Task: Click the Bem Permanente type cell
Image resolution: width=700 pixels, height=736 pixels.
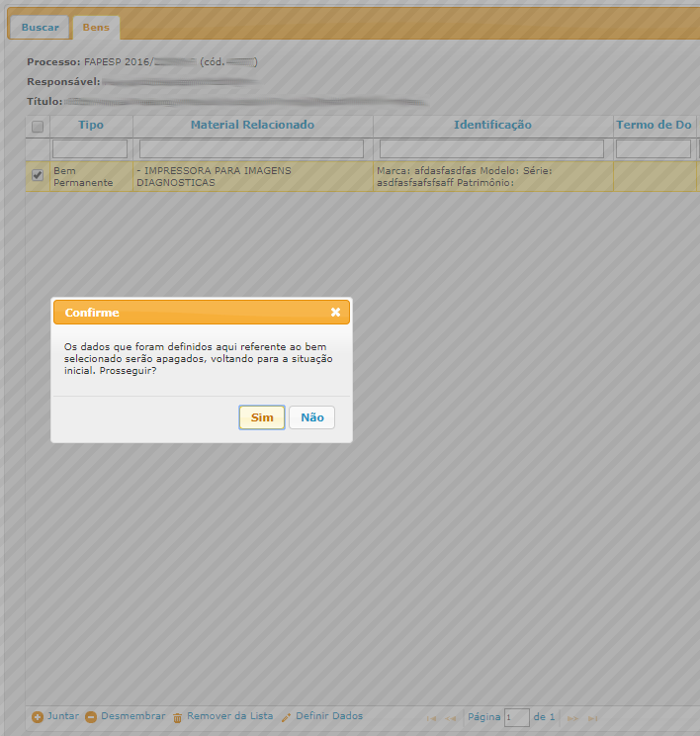Action: pyautogui.click(x=91, y=176)
